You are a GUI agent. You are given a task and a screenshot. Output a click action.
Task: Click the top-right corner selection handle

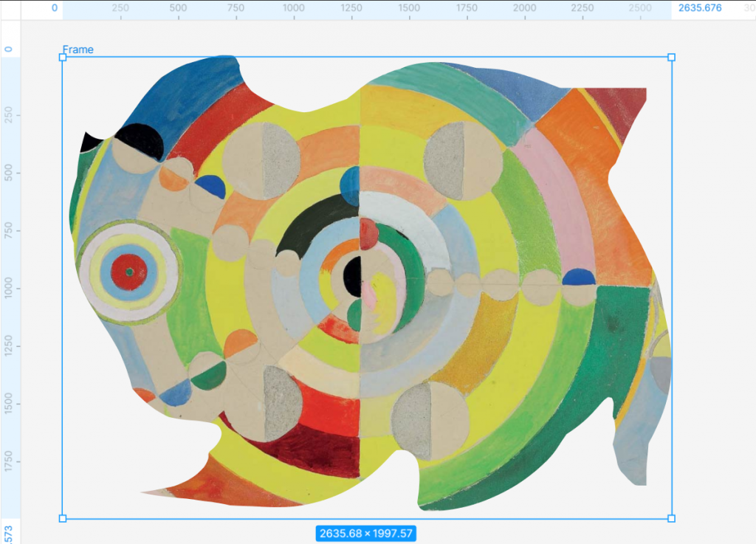click(x=670, y=55)
